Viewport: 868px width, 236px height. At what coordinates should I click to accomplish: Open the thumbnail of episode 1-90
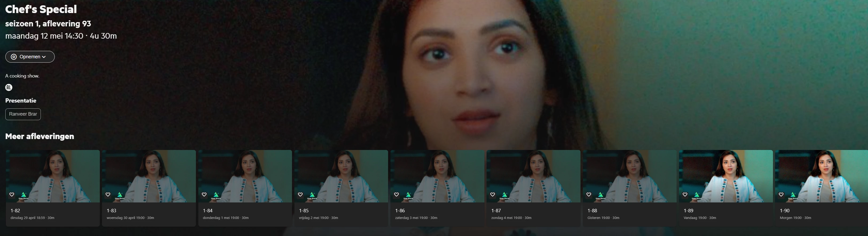822,176
